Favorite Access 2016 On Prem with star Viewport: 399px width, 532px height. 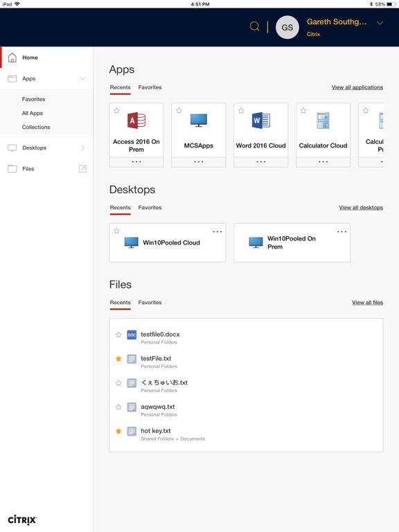coord(116,110)
